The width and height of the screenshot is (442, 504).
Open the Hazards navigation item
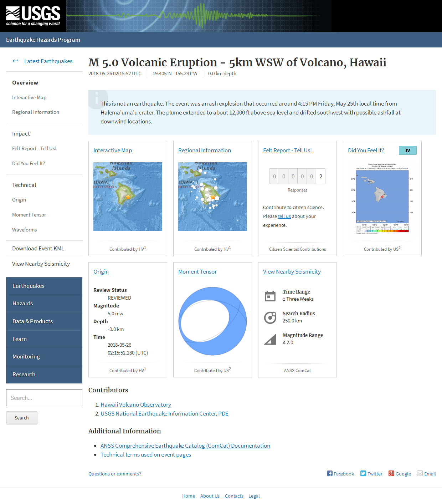(44, 304)
